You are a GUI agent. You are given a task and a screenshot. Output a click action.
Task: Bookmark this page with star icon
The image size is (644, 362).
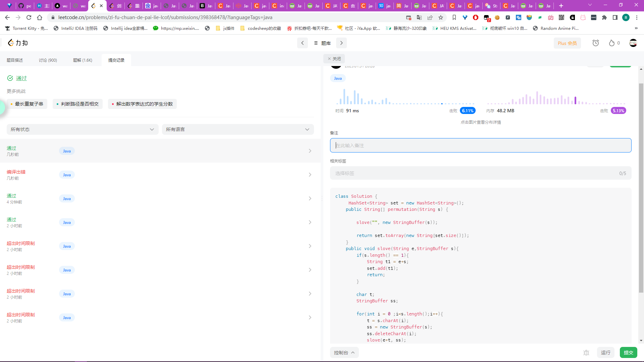(441, 17)
